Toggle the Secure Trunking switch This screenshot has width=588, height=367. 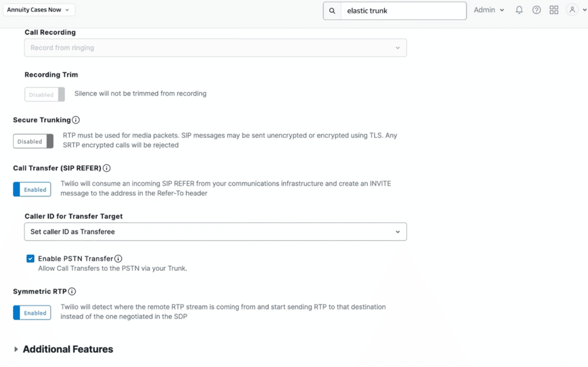tap(33, 141)
